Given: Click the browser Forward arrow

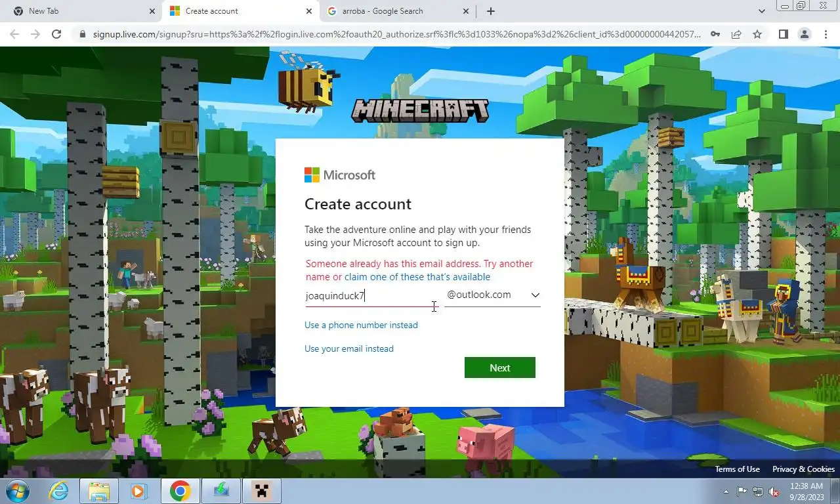Looking at the screenshot, I should tap(35, 34).
